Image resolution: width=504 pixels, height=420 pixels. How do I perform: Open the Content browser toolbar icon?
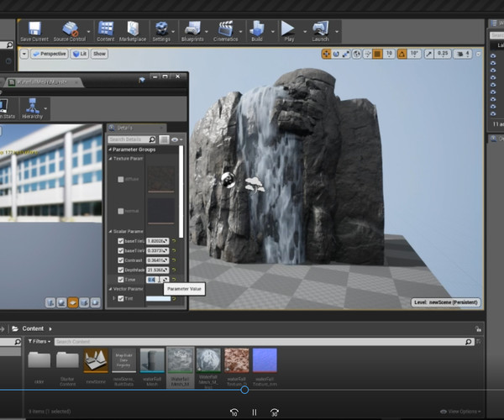(106, 31)
